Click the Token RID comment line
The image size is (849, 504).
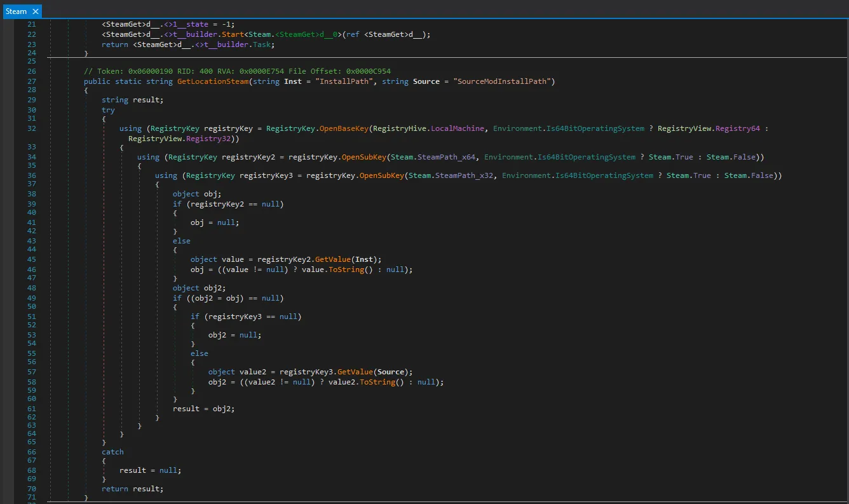coord(241,71)
